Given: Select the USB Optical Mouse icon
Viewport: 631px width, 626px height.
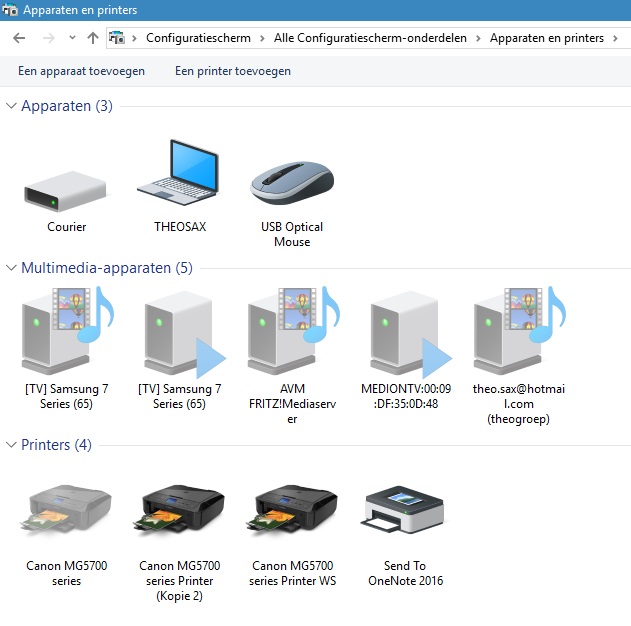Looking at the screenshot, I should click(292, 183).
